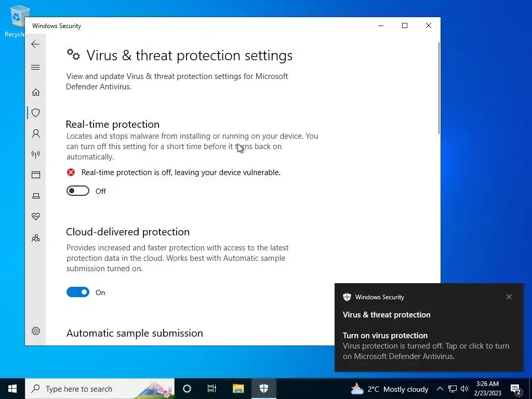Click the taskbar search box
Image resolution: width=532 pixels, height=399 pixels.
point(100,389)
